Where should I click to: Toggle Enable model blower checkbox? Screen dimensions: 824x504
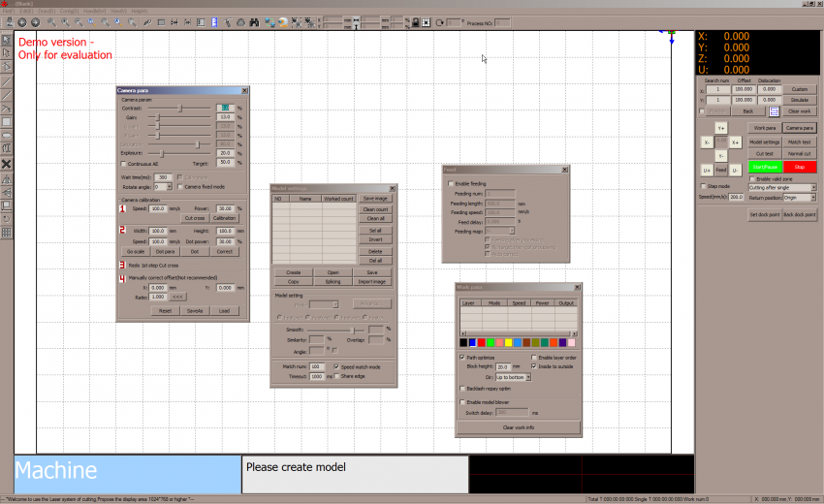tap(462, 402)
